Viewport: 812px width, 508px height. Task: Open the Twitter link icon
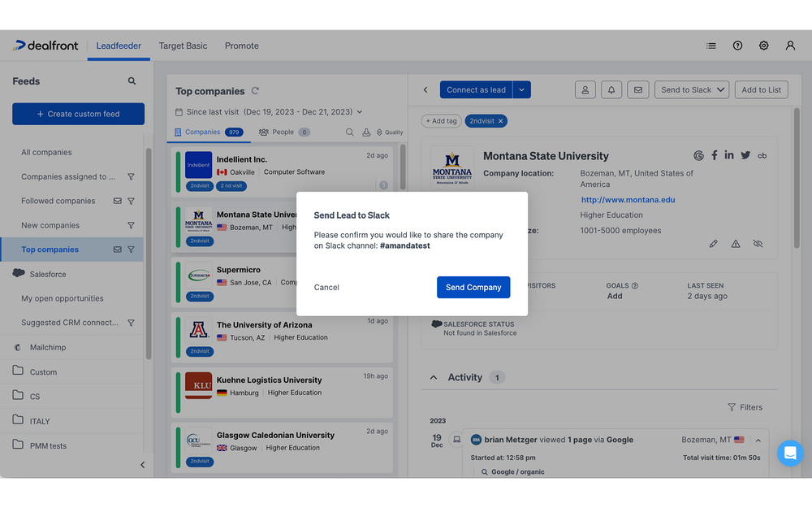click(x=745, y=155)
